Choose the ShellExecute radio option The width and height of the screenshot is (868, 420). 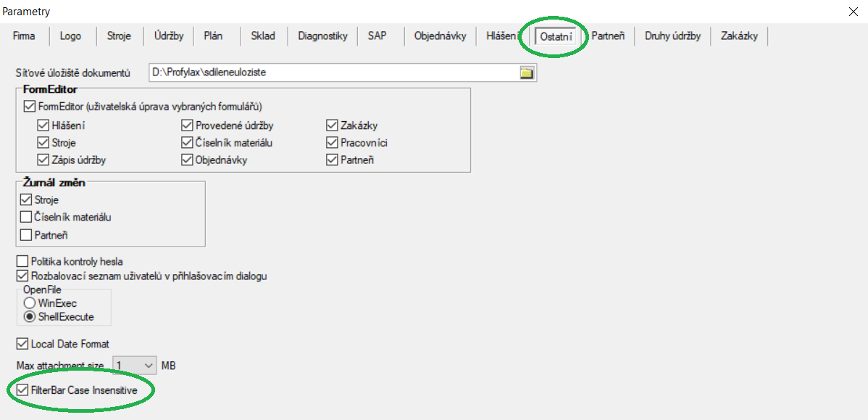30,316
